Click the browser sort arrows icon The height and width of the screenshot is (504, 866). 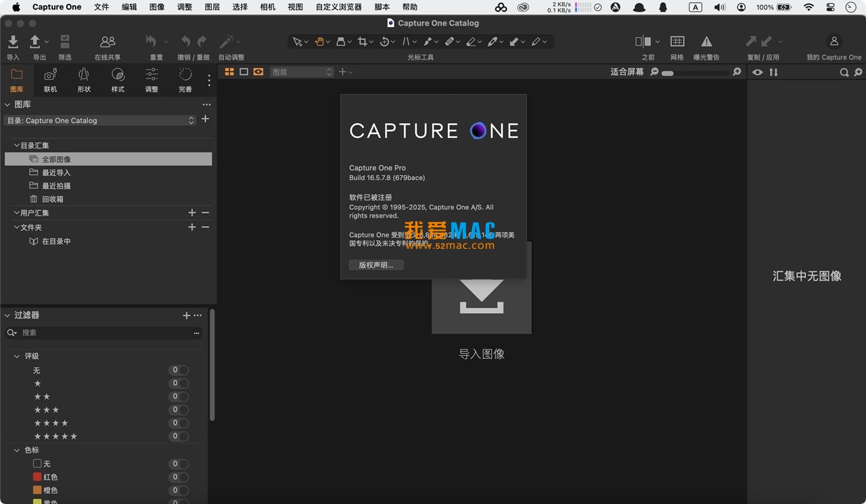tap(773, 72)
